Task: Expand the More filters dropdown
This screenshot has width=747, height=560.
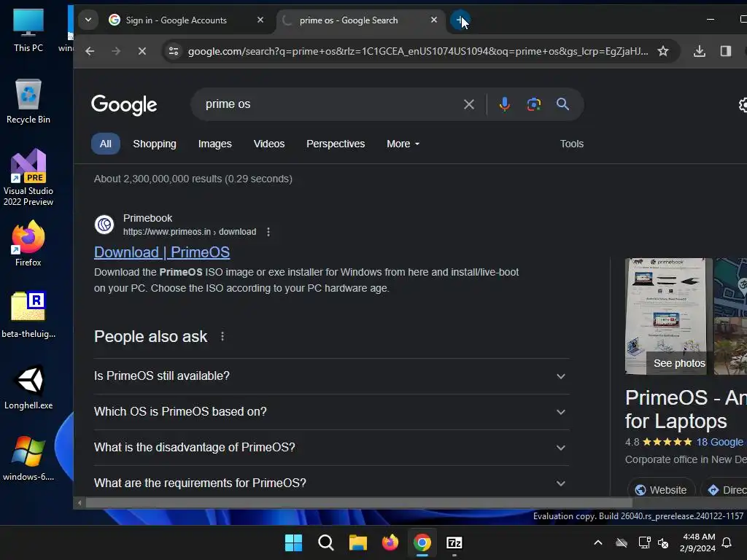Action: tap(403, 144)
